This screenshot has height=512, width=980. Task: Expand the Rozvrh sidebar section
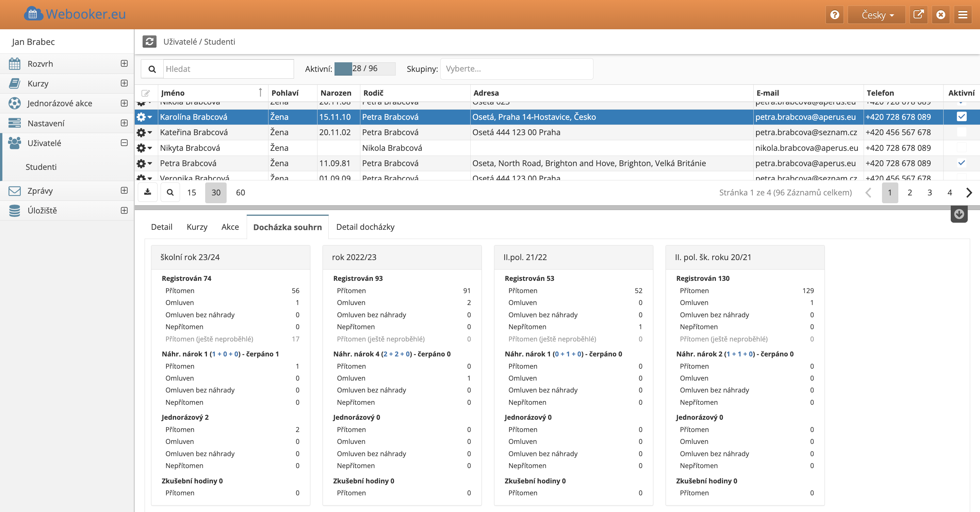[x=124, y=64]
